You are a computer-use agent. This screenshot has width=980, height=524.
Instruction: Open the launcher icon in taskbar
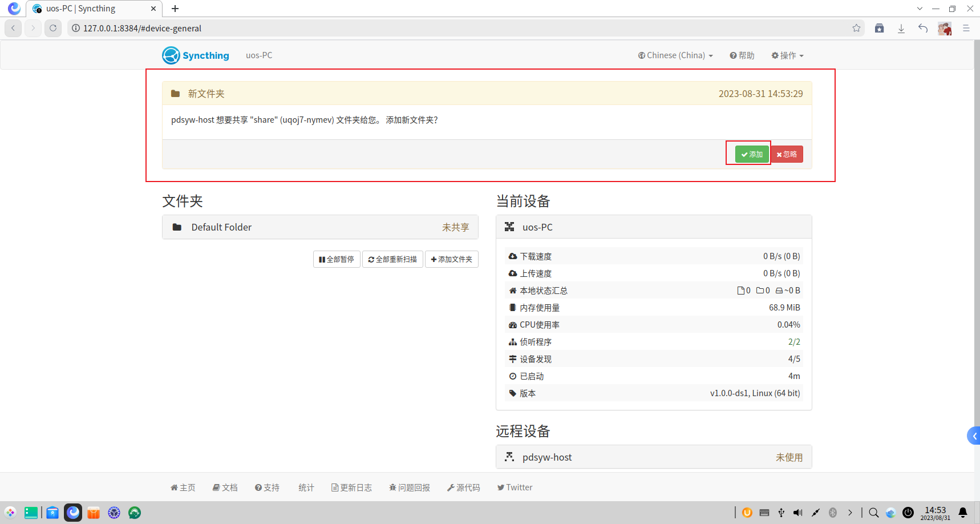(x=10, y=513)
